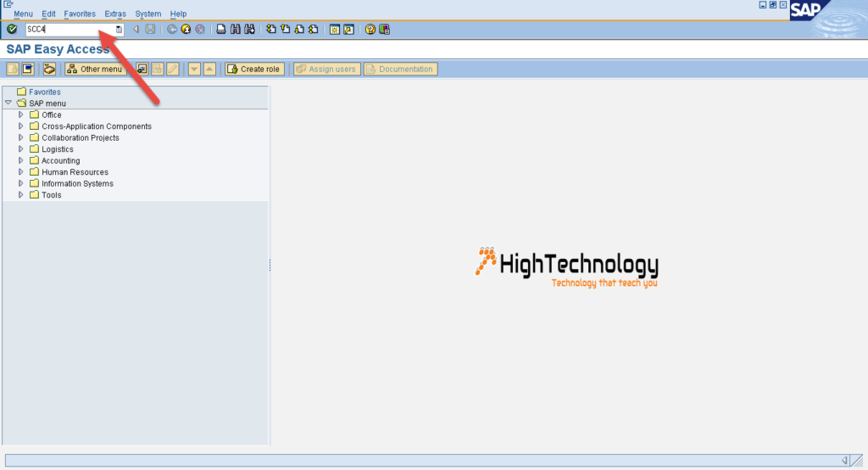Collapse the SAP menu tree node

coord(8,103)
